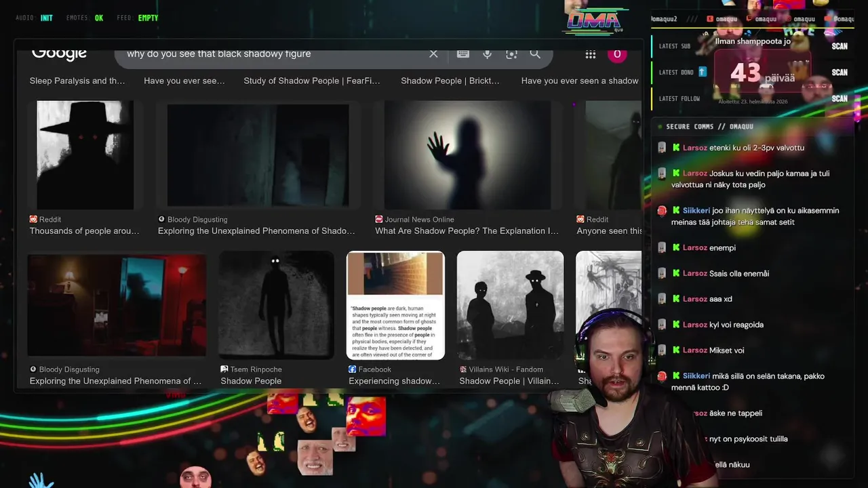Open 'What Are Shadow People? The Explanation' link

(x=467, y=231)
